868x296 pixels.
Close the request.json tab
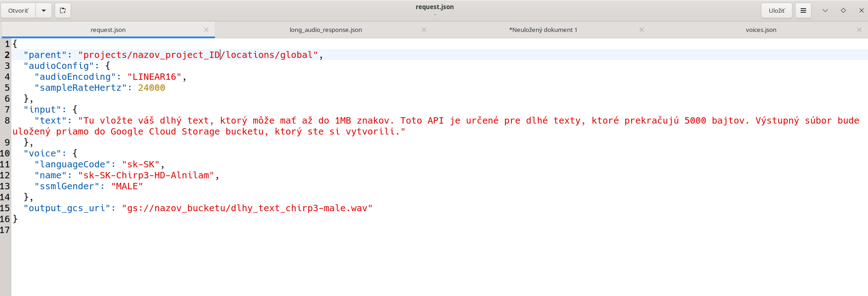[206, 30]
